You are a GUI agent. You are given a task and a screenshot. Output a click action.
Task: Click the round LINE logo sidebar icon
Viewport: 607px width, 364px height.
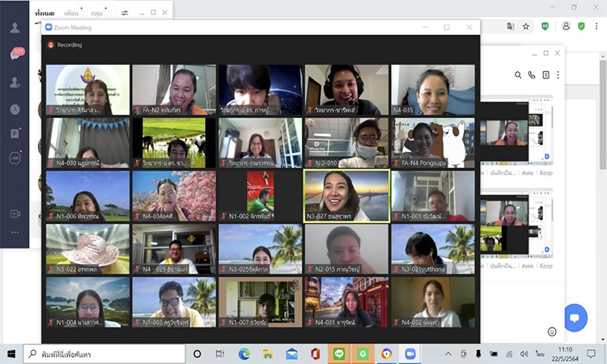coord(15,158)
